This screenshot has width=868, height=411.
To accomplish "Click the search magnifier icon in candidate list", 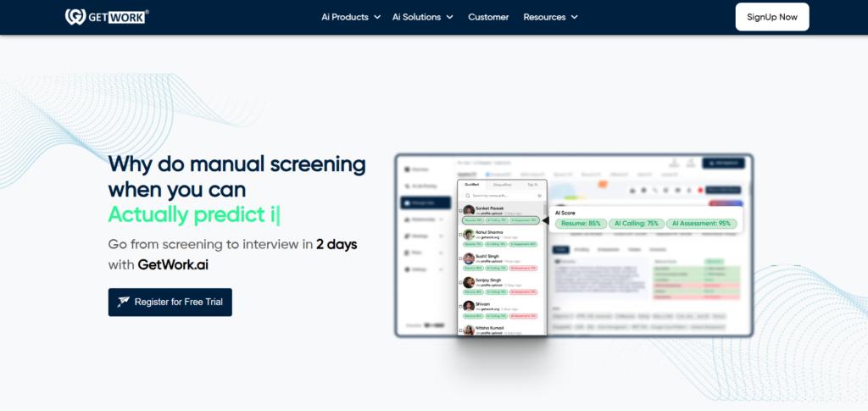I will [465, 195].
